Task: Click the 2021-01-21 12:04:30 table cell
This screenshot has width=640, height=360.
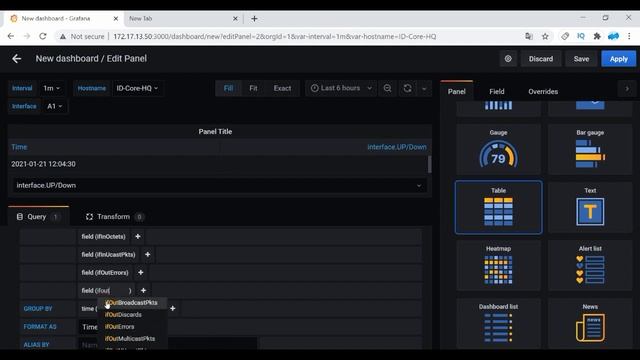Action: click(43, 164)
